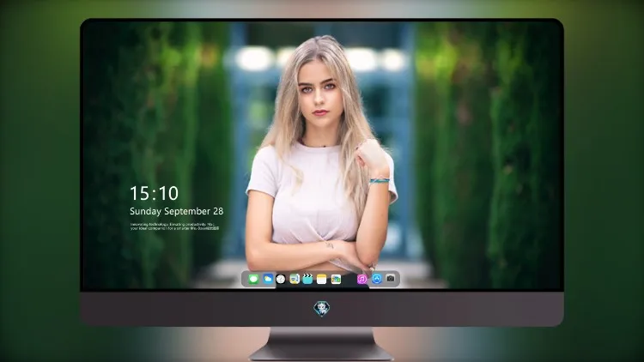Image resolution: width=644 pixels, height=362 pixels.
Task: Open the yellow Notes app in dock
Action: pos(322,280)
